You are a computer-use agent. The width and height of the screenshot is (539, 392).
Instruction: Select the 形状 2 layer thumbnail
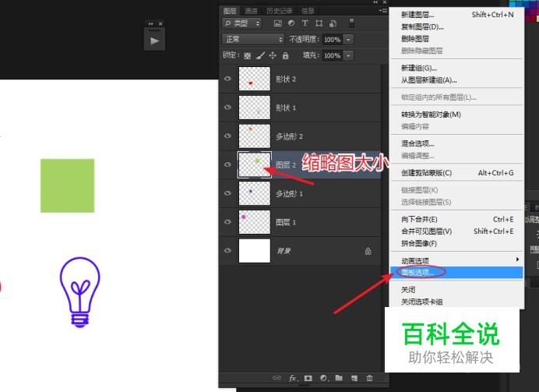[x=255, y=79]
